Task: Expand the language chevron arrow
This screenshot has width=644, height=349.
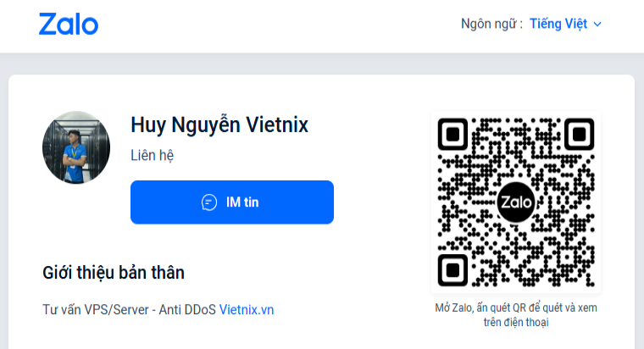Action: [x=597, y=24]
